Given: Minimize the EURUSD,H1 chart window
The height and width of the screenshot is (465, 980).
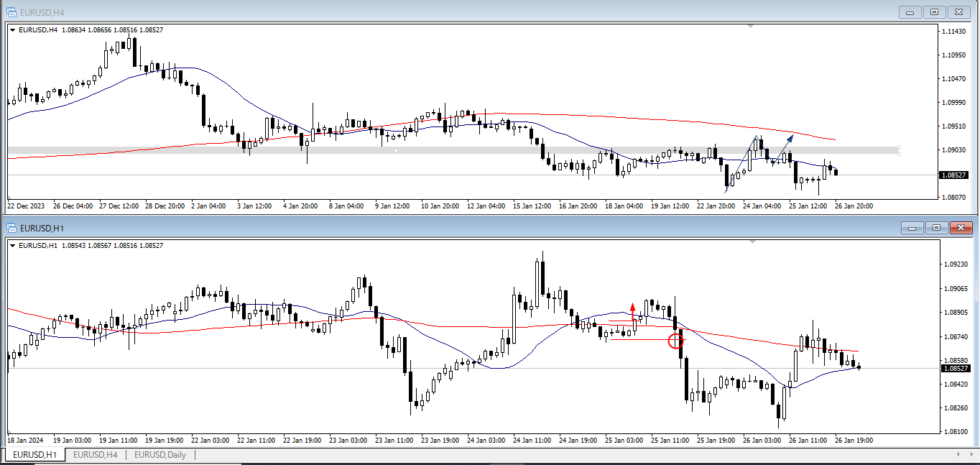Looking at the screenshot, I should click(x=911, y=228).
